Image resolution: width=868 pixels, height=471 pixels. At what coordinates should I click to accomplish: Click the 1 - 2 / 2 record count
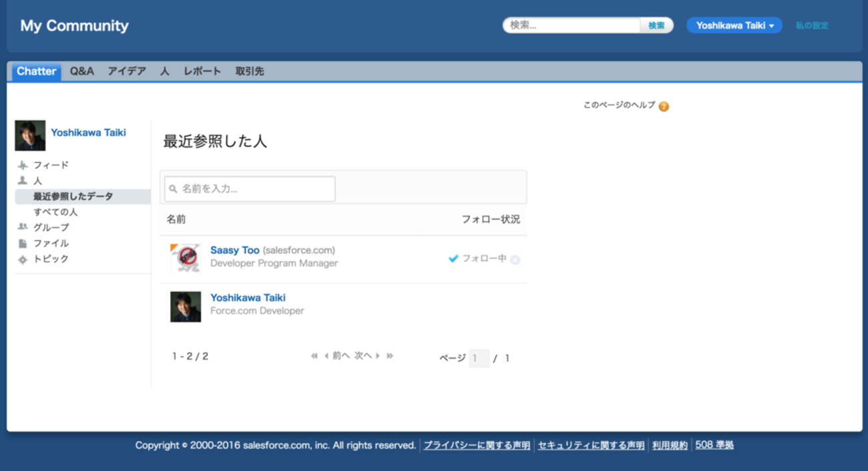(190, 356)
